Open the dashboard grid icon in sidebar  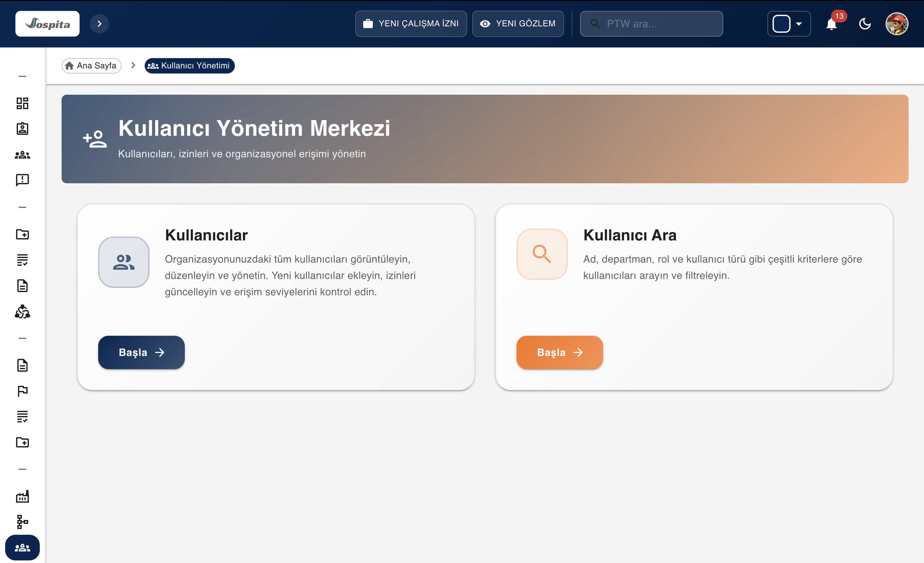click(x=22, y=103)
